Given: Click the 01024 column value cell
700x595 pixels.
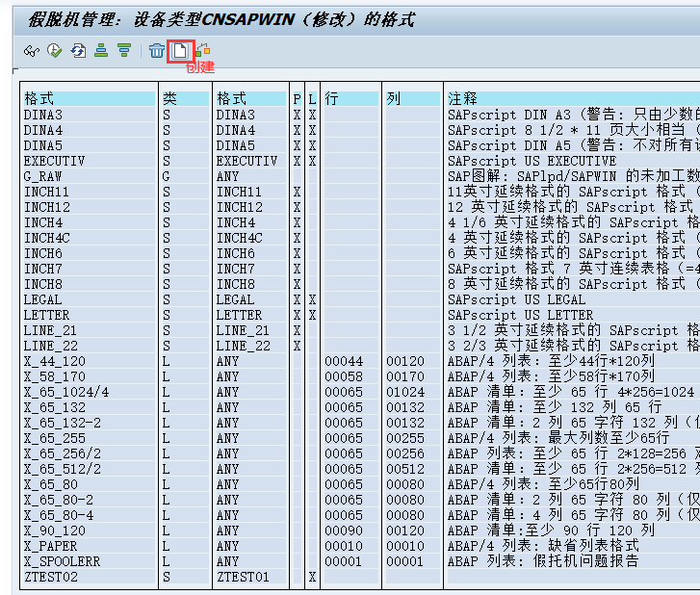Looking at the screenshot, I should click(405, 392).
